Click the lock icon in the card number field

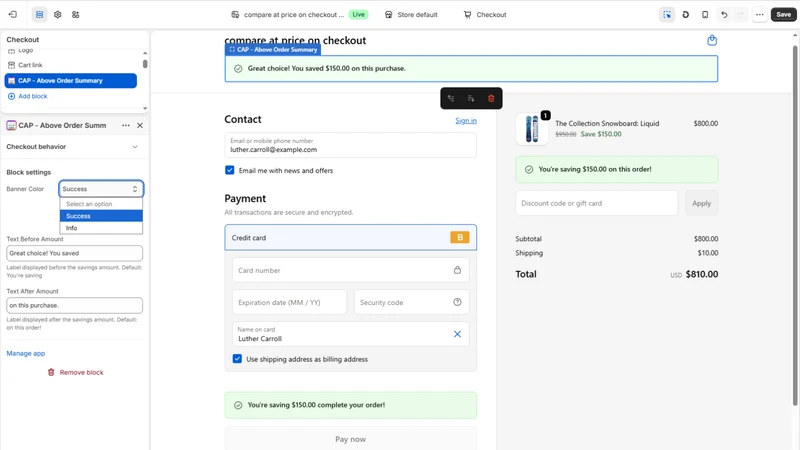(457, 270)
